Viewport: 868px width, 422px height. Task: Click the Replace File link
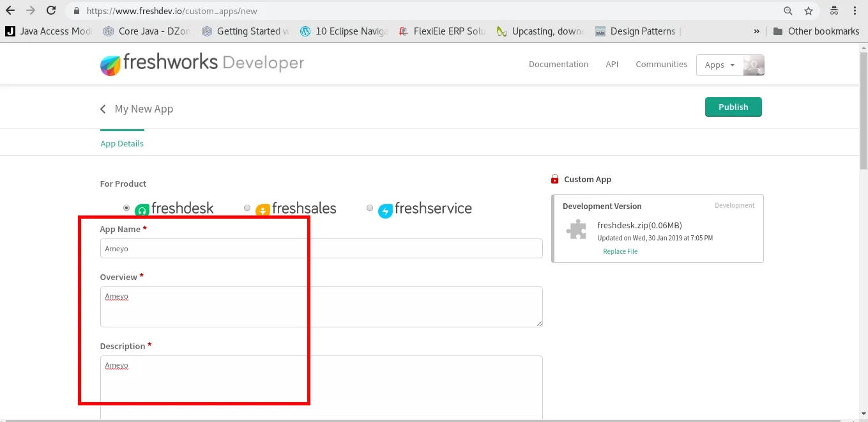[620, 251]
